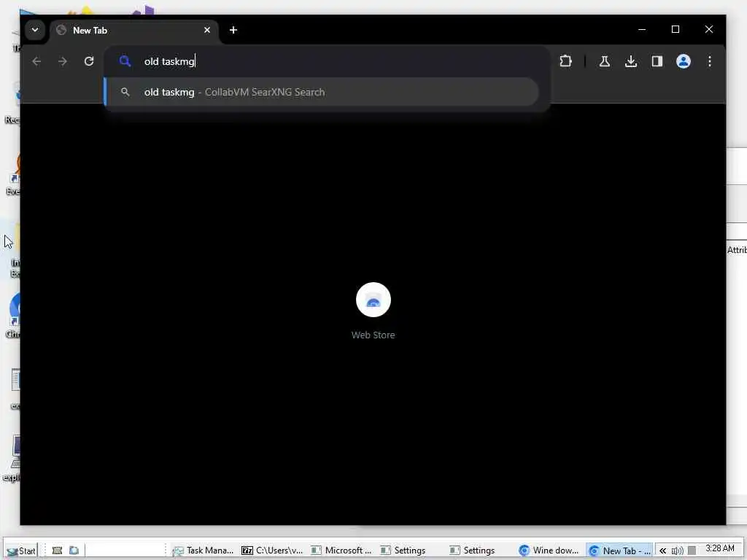Image resolution: width=747 pixels, height=560 pixels.
Task: Open the tab search dropdown arrow
Action: coord(35,29)
